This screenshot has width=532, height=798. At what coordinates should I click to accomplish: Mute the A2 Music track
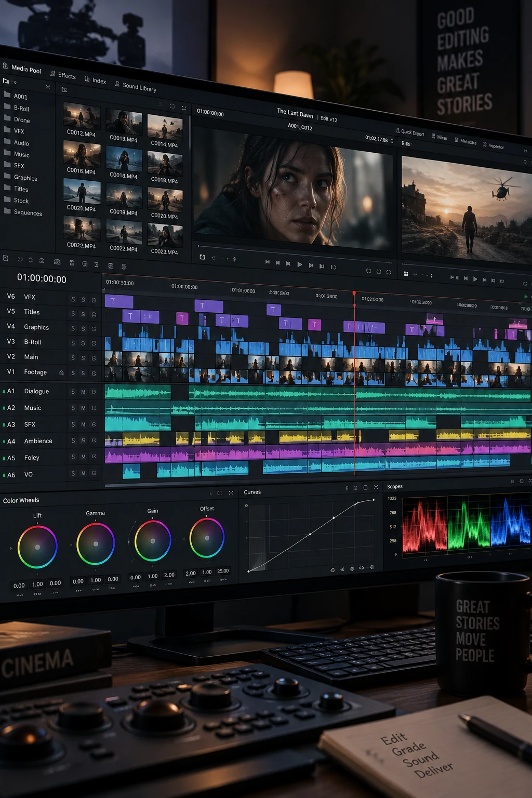pyautogui.click(x=83, y=408)
